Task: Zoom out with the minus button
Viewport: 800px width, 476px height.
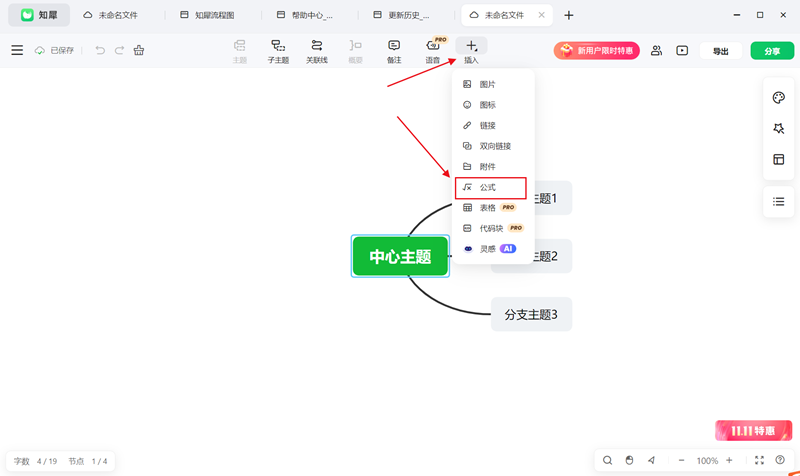Action: (681, 460)
